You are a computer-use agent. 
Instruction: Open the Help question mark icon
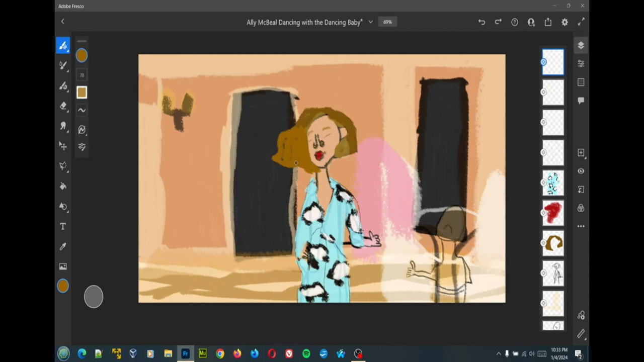515,22
